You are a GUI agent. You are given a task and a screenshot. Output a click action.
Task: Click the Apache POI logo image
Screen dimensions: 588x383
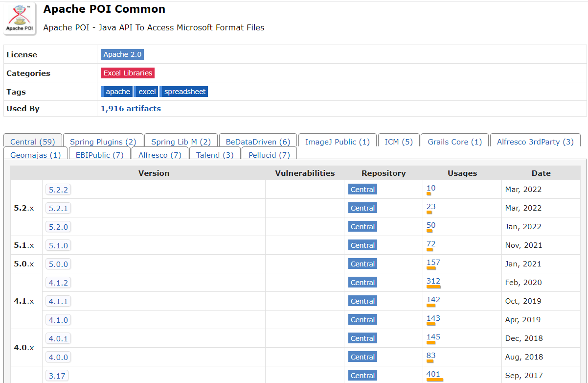(20, 19)
